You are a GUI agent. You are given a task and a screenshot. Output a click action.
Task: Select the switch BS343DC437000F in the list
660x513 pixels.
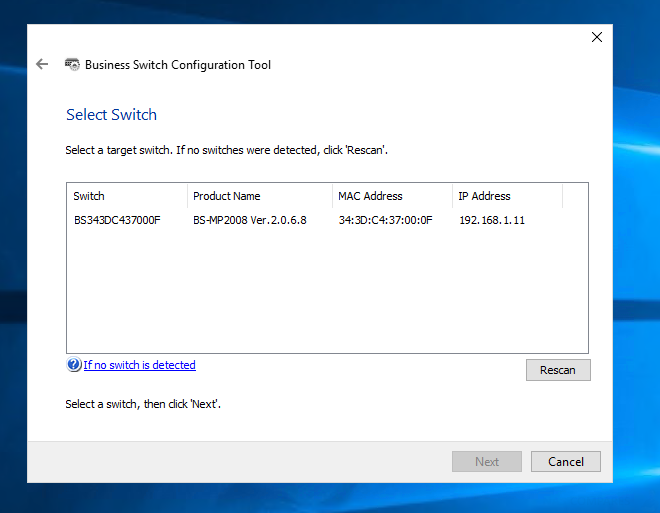point(117,220)
